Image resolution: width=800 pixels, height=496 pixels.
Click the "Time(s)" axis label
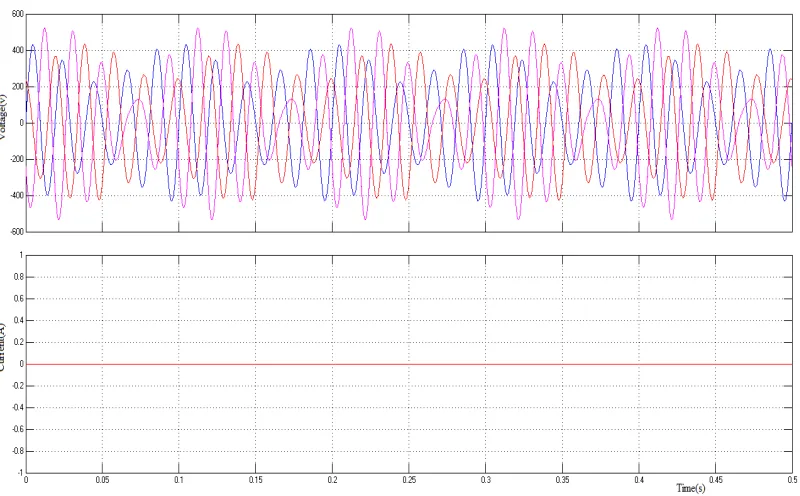point(690,488)
